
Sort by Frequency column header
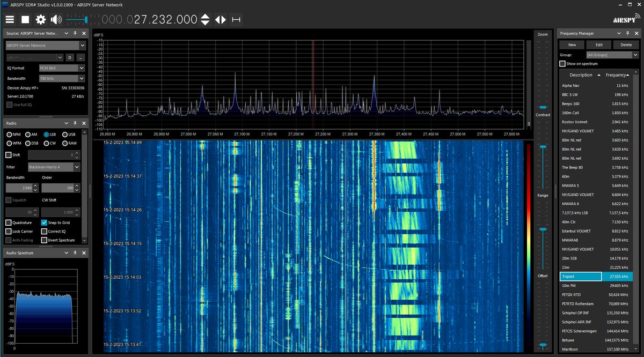coord(618,75)
